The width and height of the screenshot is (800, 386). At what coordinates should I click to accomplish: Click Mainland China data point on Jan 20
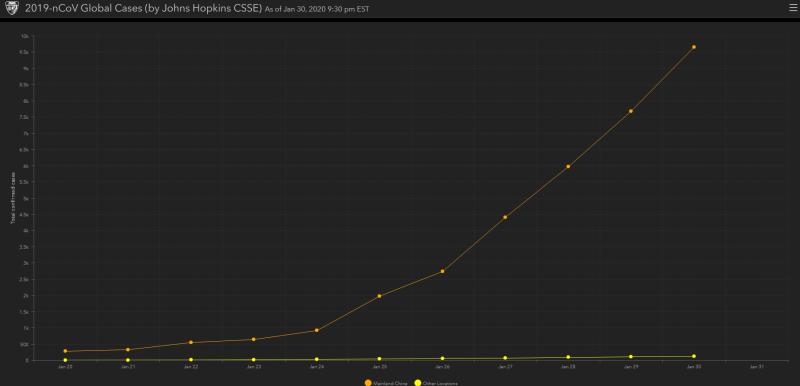pos(65,351)
